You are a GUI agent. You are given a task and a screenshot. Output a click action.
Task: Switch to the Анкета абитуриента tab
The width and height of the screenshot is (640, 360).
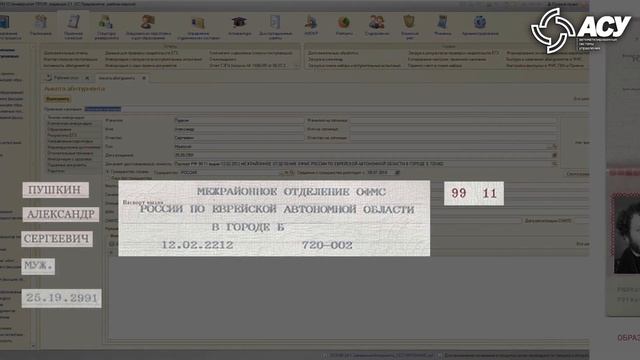click(x=117, y=78)
